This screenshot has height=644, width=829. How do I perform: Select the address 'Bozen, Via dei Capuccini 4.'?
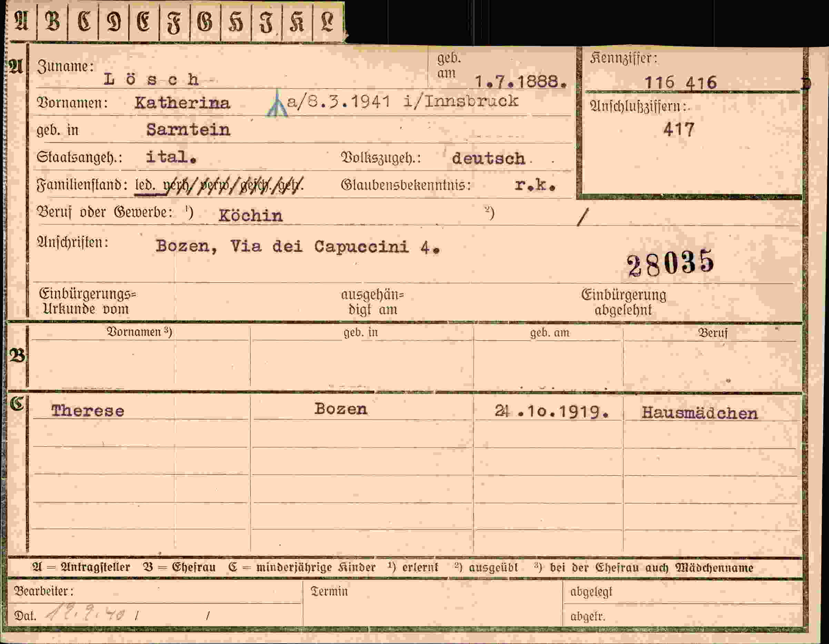pos(298,246)
